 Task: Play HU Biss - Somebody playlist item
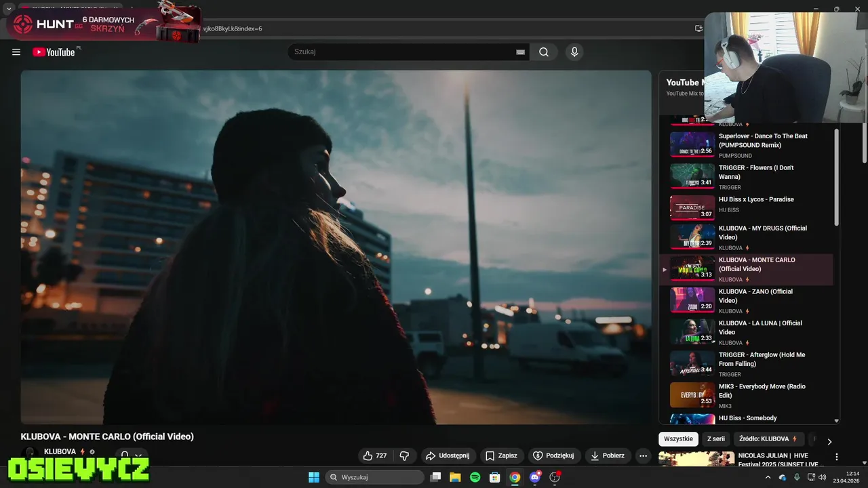pyautogui.click(x=746, y=419)
